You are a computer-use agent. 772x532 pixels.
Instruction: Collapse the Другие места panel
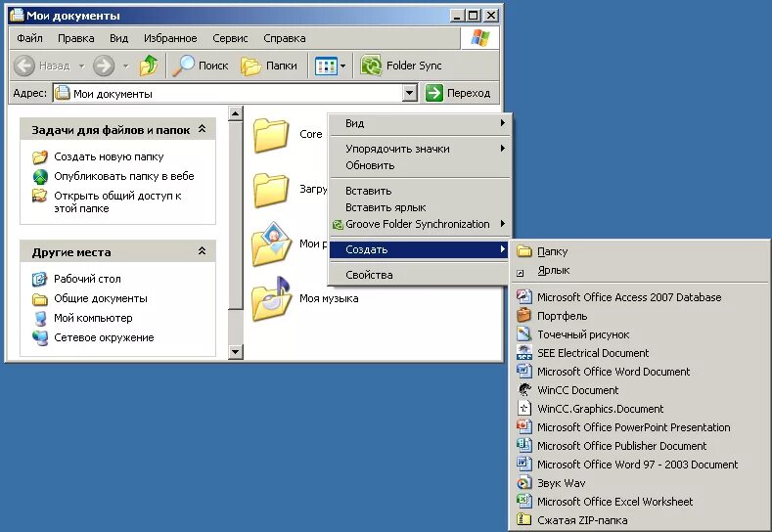coord(202,251)
